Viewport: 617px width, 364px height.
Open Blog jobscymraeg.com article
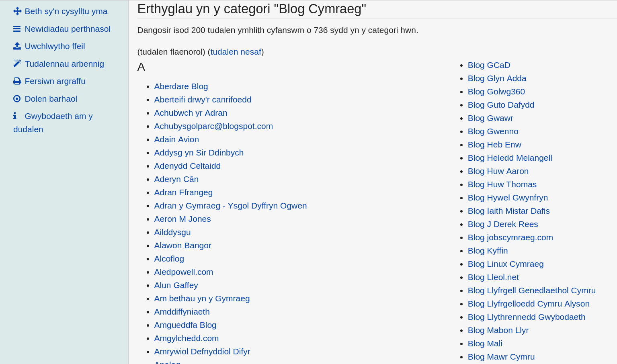(x=510, y=237)
